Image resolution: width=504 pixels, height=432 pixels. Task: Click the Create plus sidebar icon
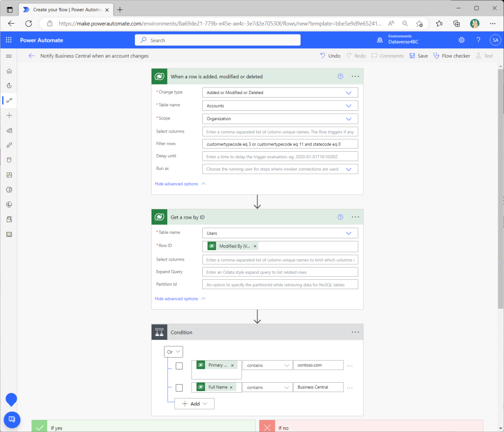9,115
